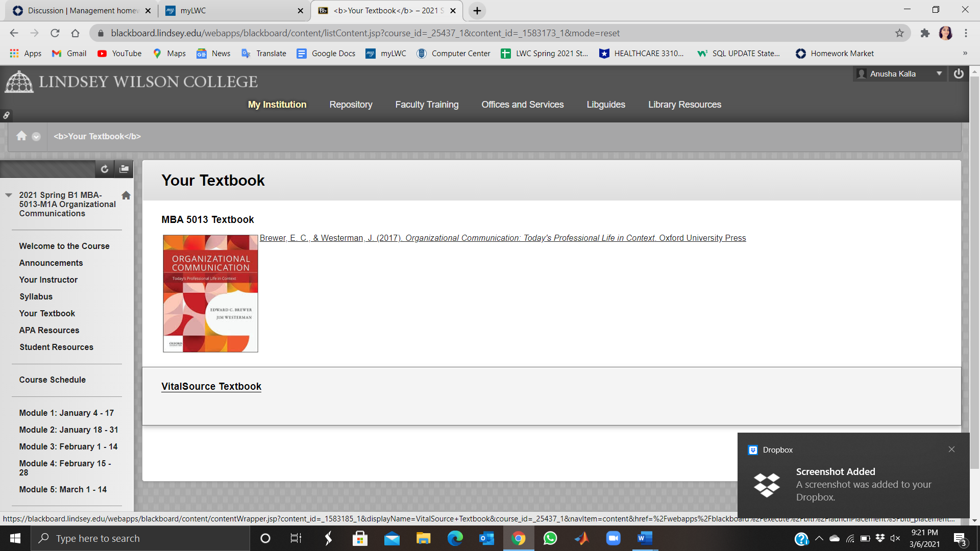Click the Windows Start button
Viewport: 980px width, 551px height.
click(x=15, y=538)
